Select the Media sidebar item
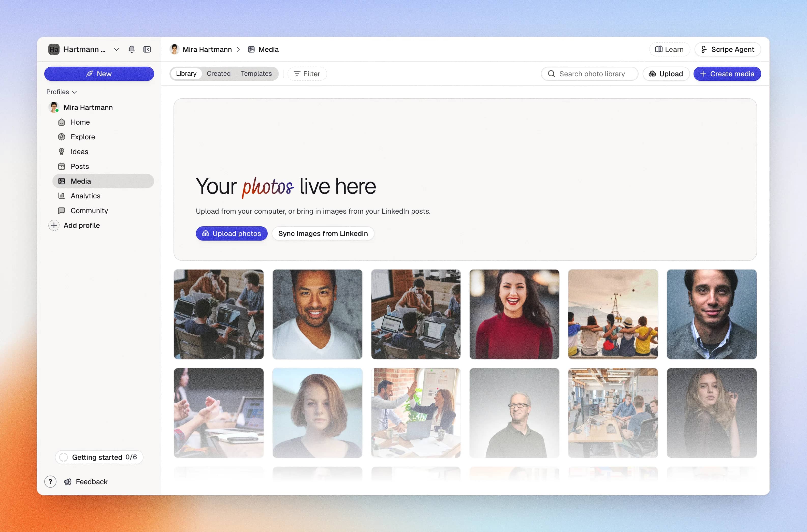 103,181
